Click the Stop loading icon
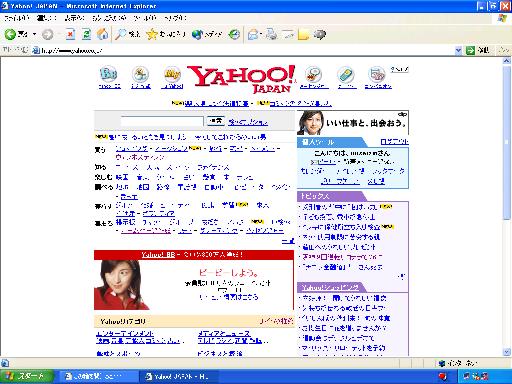 [x=70, y=34]
